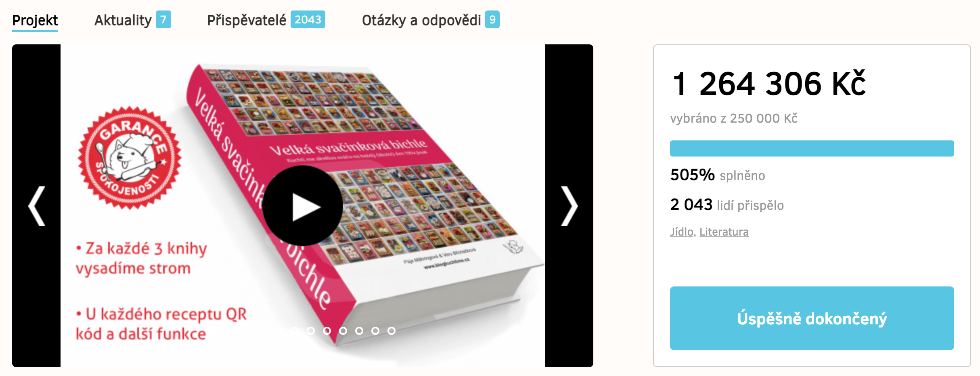
Task: Click the 2043 contributors count badge
Action: (308, 19)
